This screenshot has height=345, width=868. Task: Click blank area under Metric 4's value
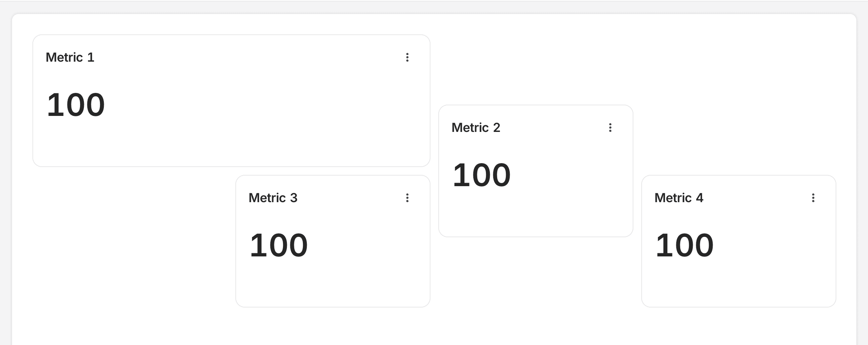(x=738, y=285)
